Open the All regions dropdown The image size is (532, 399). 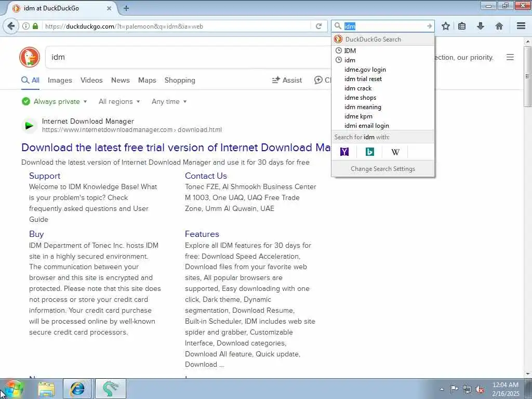pos(119,101)
